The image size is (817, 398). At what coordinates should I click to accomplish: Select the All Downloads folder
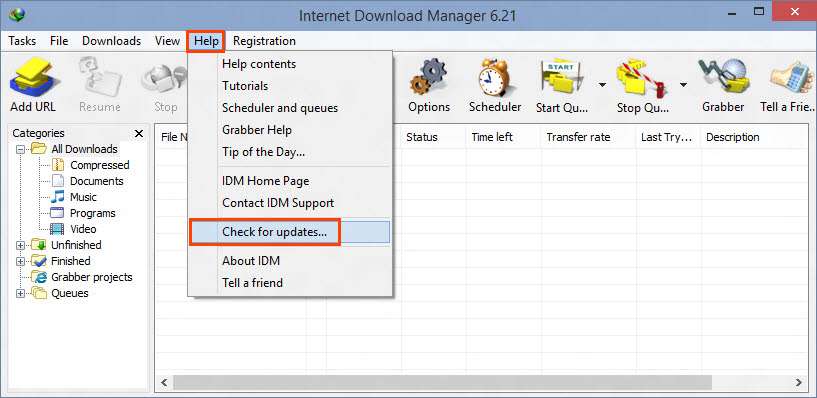84,149
